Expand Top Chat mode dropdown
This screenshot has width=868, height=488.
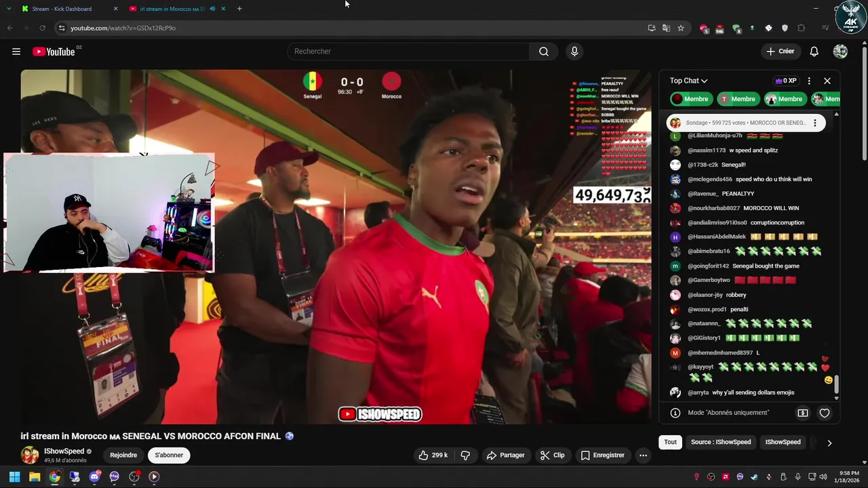688,81
